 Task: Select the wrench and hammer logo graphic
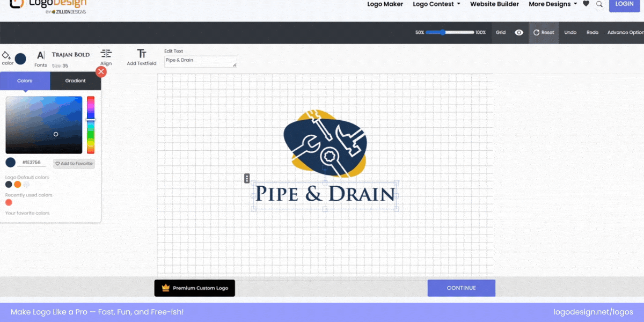click(x=326, y=143)
